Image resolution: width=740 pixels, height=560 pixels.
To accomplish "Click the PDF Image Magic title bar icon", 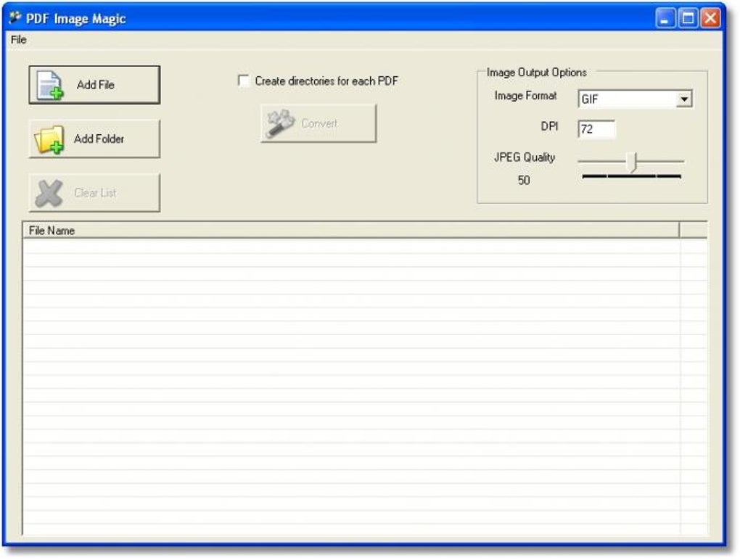I will pyautogui.click(x=16, y=18).
